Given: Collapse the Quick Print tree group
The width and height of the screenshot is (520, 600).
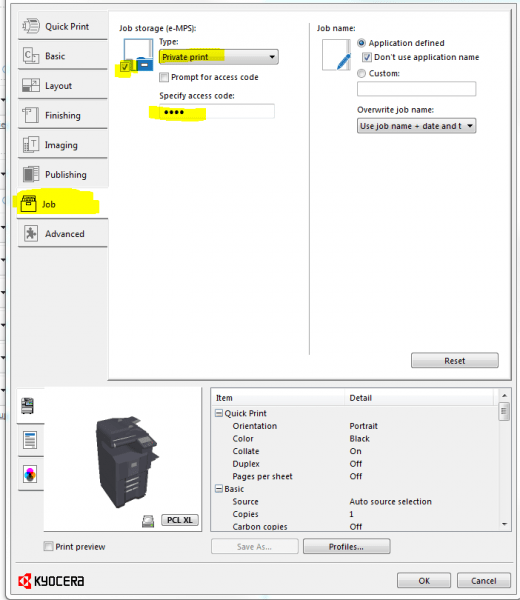Looking at the screenshot, I should [219, 413].
